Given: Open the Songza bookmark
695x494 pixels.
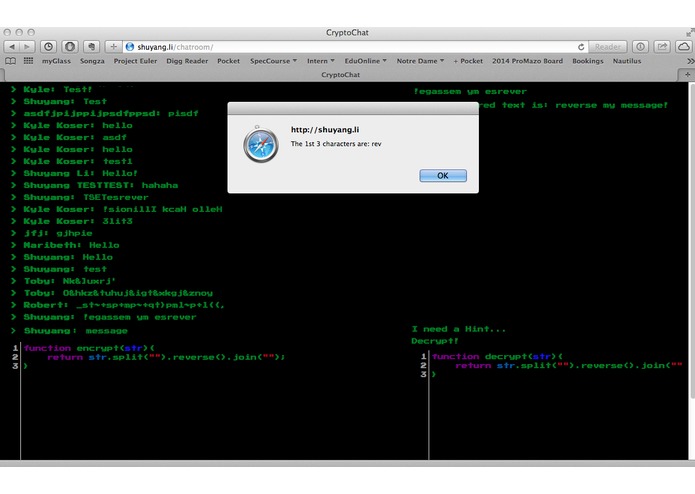Looking at the screenshot, I should [92, 61].
